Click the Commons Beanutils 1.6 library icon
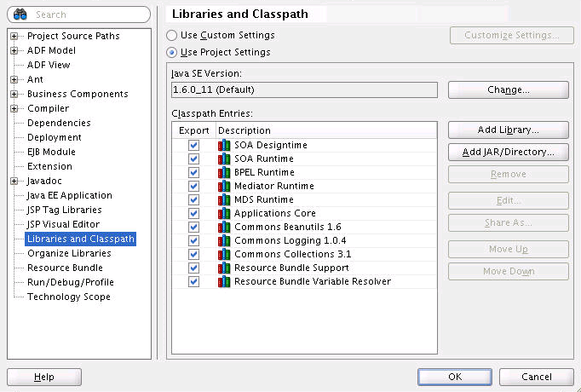This screenshot has height=392, width=581. 224,228
